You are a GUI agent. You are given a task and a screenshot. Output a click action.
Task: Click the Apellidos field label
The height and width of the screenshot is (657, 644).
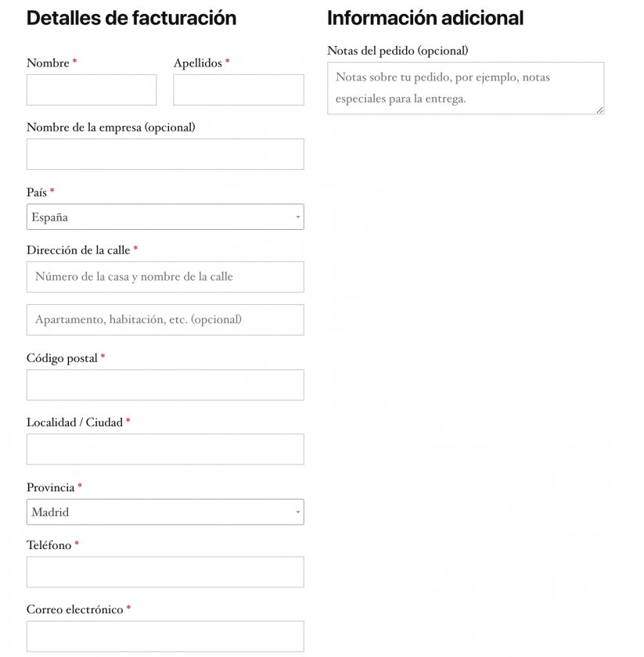point(198,63)
